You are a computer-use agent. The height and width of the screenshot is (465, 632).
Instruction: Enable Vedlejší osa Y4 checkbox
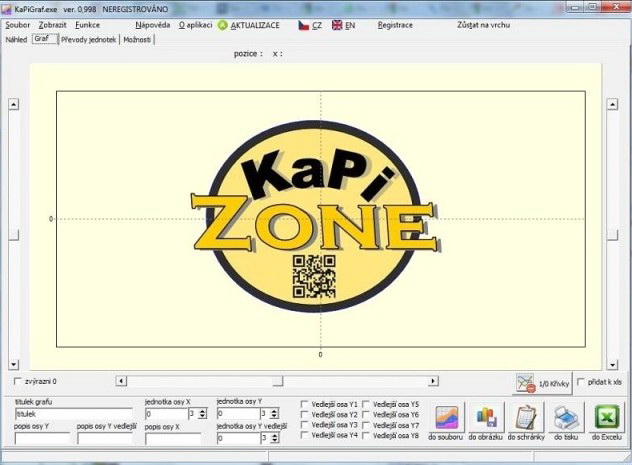tap(305, 435)
